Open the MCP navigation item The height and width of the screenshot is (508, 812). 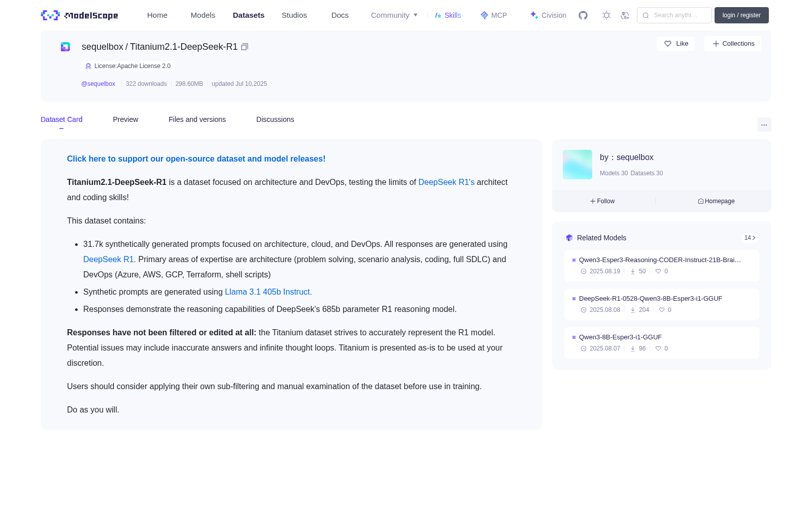click(494, 15)
